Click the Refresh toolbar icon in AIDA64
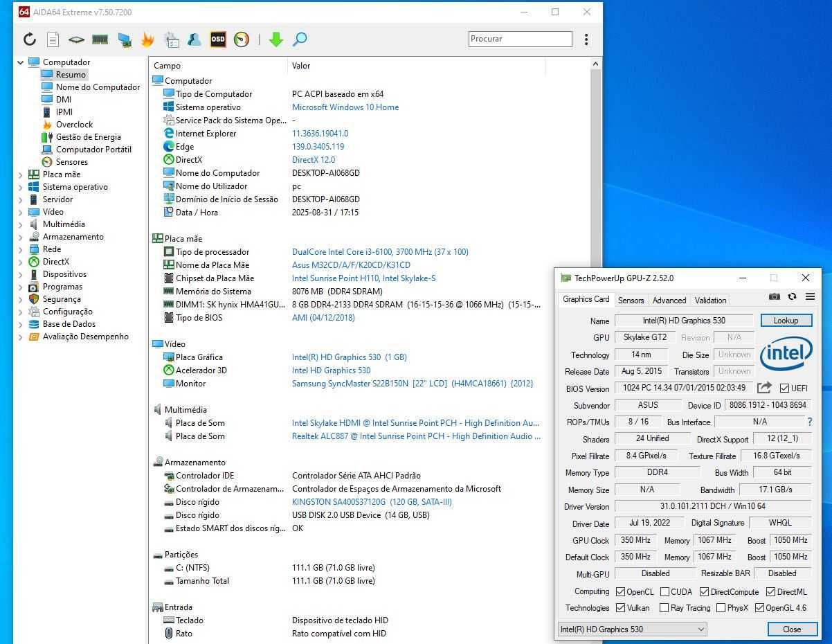Viewport: 832px width, 644px height. (29, 39)
